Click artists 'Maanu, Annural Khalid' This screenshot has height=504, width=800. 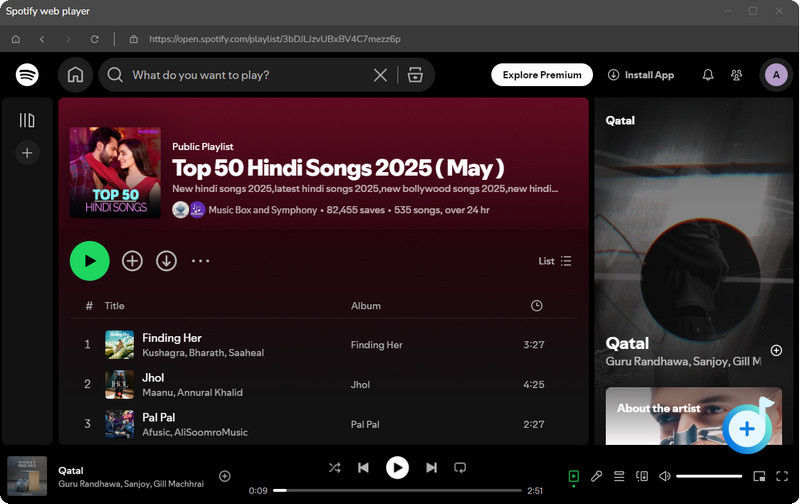tap(192, 393)
